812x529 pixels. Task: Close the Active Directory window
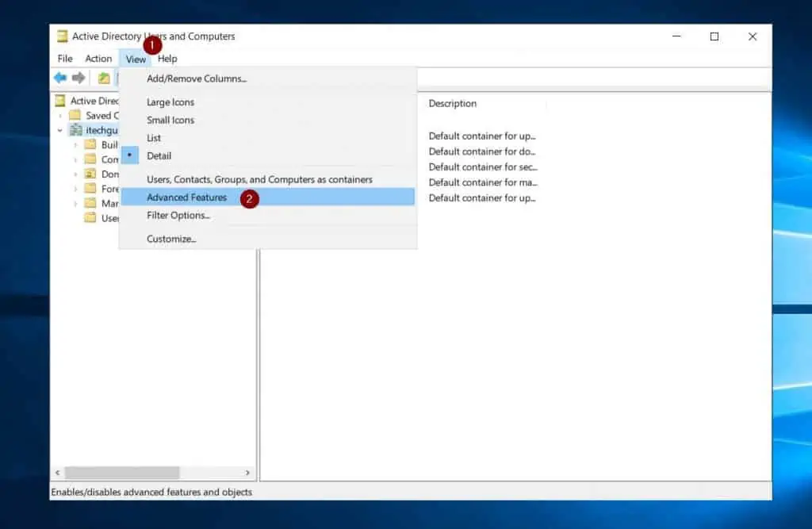[753, 36]
